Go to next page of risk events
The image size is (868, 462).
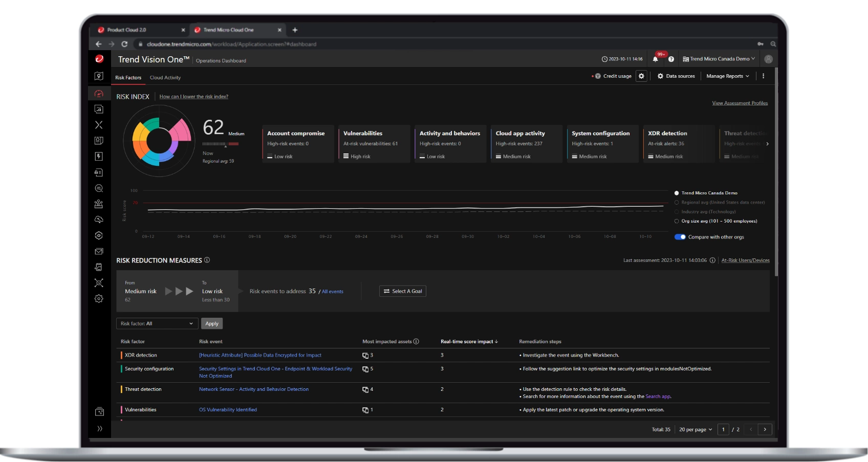(x=765, y=429)
